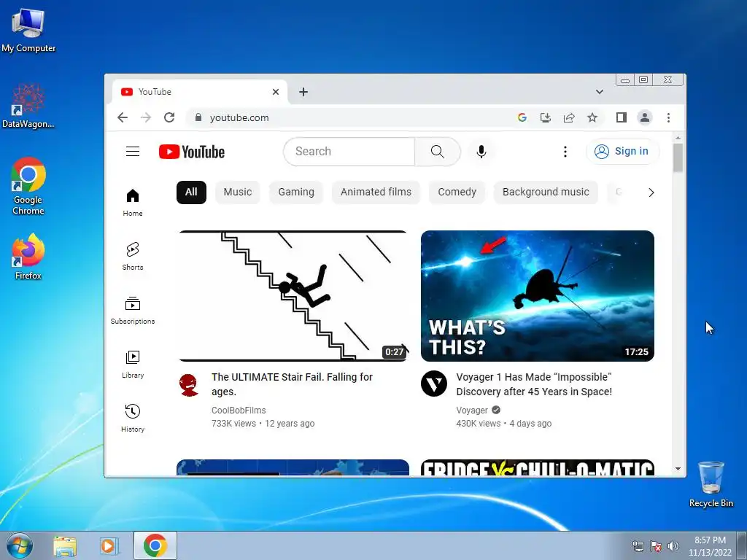Open History in the sidebar

(133, 418)
